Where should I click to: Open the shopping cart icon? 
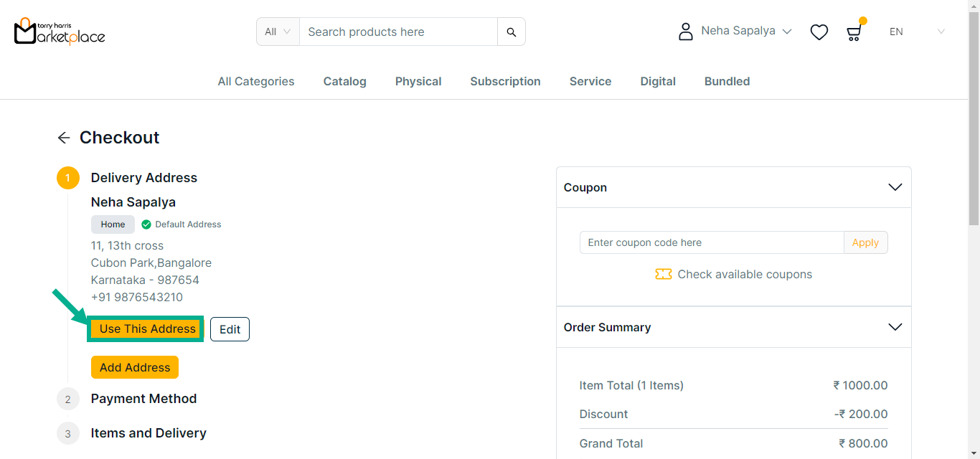(x=853, y=32)
